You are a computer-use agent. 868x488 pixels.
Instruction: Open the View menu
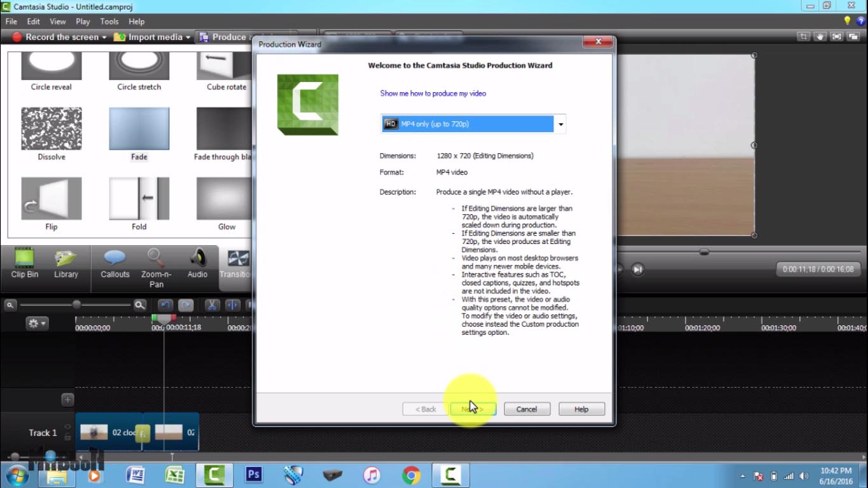58,22
